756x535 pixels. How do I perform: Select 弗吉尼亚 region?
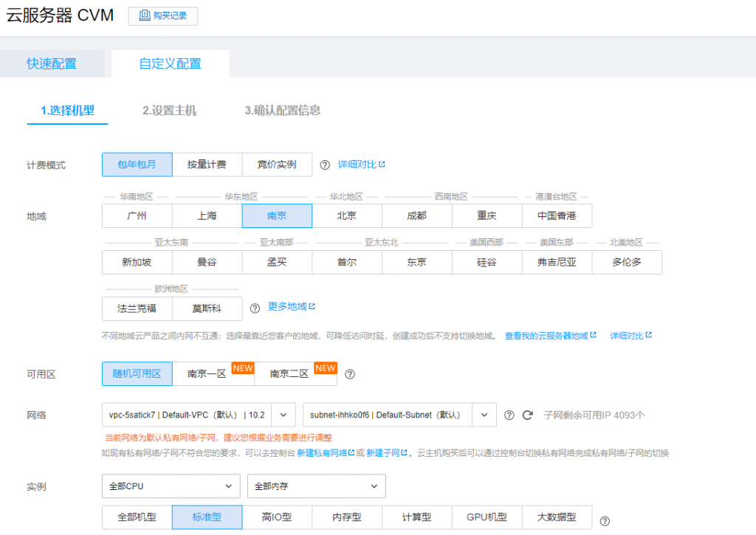click(557, 262)
